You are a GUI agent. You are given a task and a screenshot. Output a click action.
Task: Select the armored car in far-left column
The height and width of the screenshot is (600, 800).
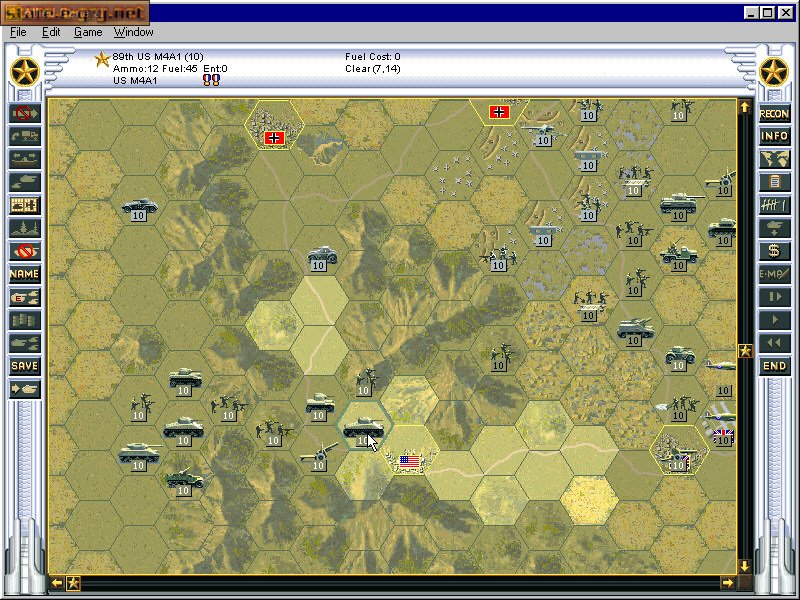pyautogui.click(x=139, y=209)
